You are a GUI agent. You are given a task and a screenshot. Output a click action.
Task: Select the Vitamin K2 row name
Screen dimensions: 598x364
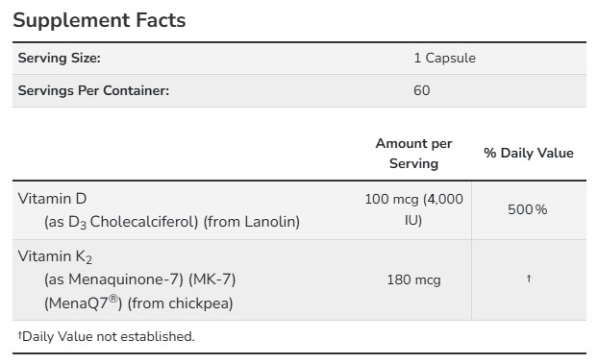pyautogui.click(x=55, y=256)
